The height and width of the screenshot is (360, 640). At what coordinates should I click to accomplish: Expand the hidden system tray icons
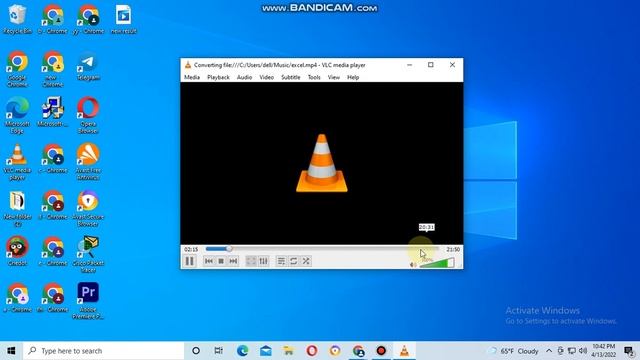pos(549,351)
